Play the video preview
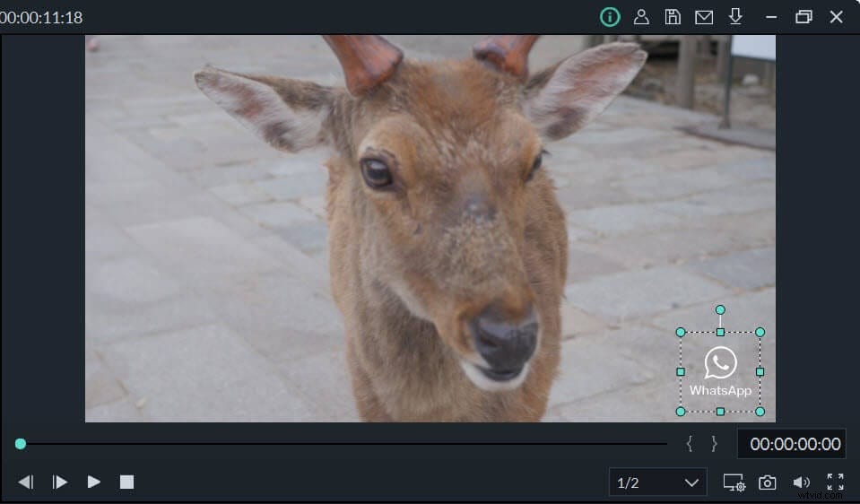The image size is (860, 504). [x=94, y=482]
